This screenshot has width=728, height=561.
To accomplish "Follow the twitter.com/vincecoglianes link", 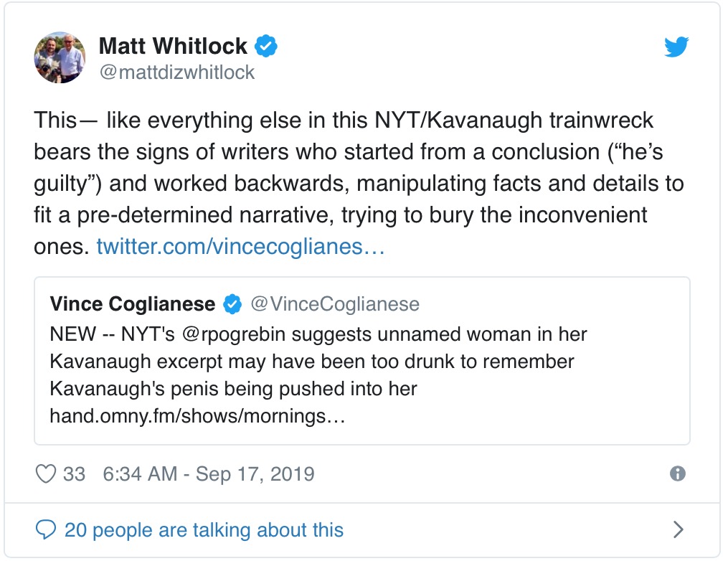I will pyautogui.click(x=241, y=247).
